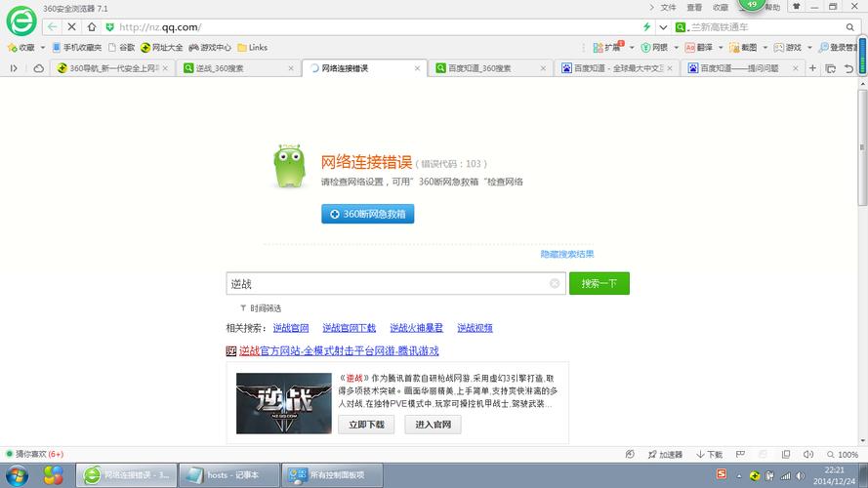Click the 立即下载 button

366,425
